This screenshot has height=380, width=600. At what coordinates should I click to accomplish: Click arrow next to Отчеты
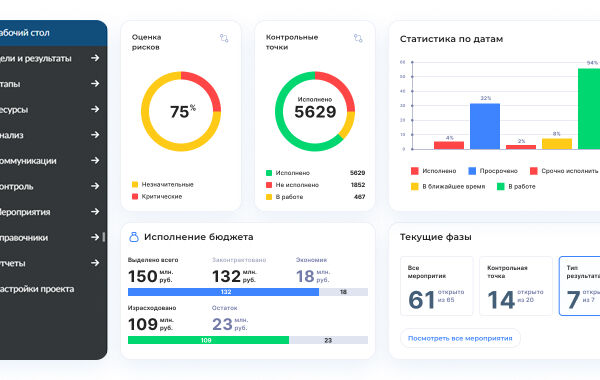click(95, 263)
